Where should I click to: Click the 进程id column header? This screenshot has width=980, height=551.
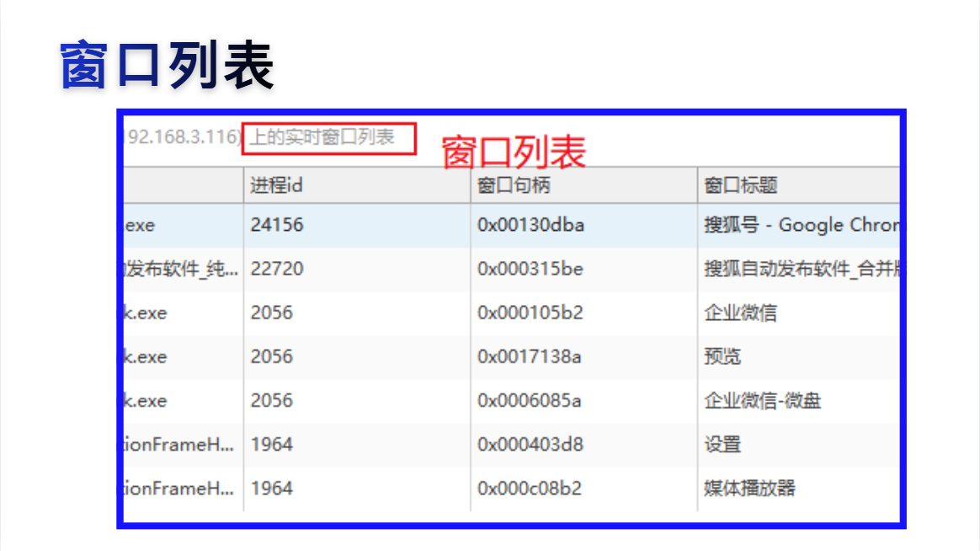point(357,185)
